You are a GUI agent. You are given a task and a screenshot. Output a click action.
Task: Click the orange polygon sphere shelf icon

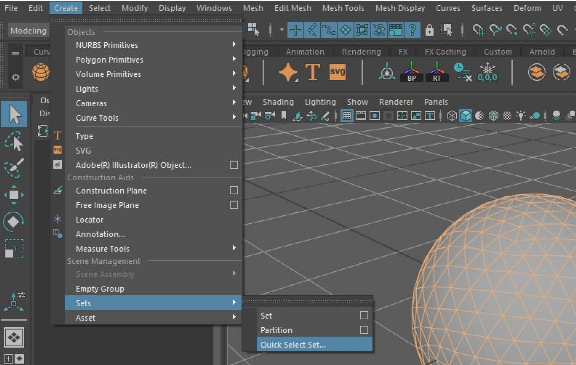click(x=41, y=72)
